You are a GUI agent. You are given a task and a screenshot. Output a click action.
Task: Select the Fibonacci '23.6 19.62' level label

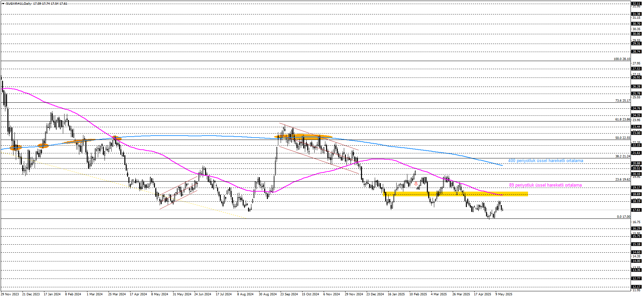(x=623, y=180)
